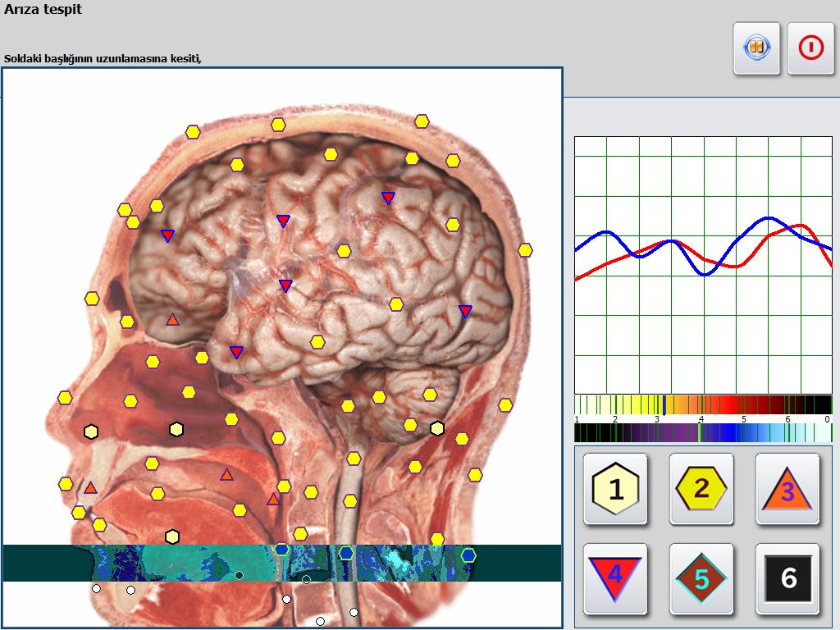Click the rightmost blue hexagon in the scan band
Screen dimensions: 840x630
point(468,555)
